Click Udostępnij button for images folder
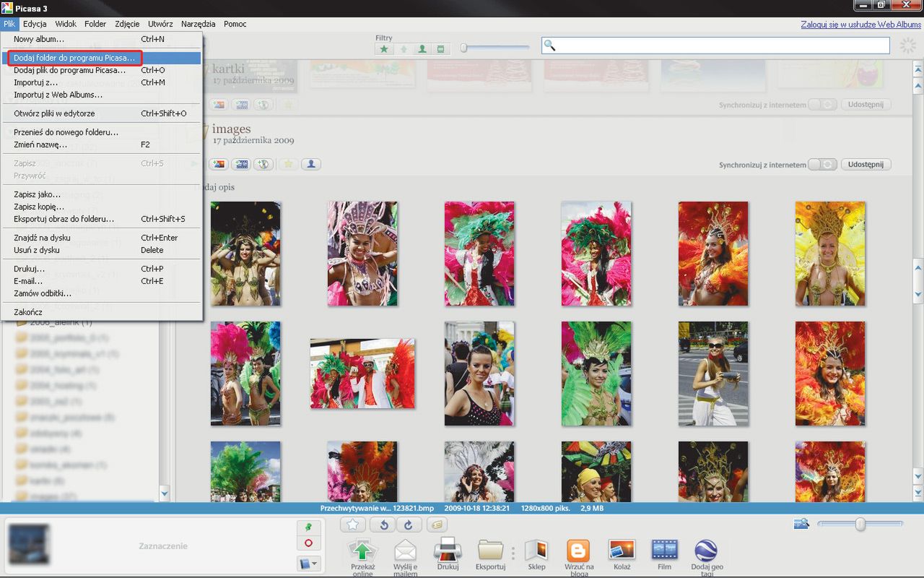Screen dimensions: 924x578 pos(866,165)
